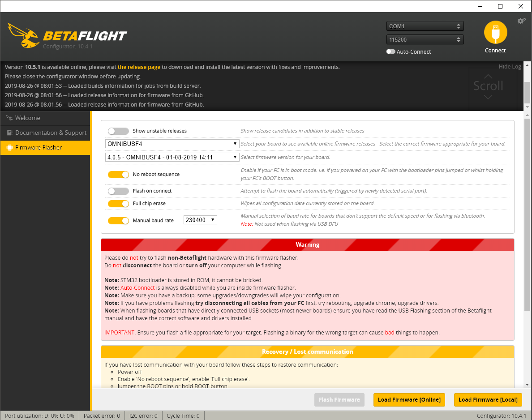
Task: Change the manual baud rate from 230400
Action: point(200,220)
